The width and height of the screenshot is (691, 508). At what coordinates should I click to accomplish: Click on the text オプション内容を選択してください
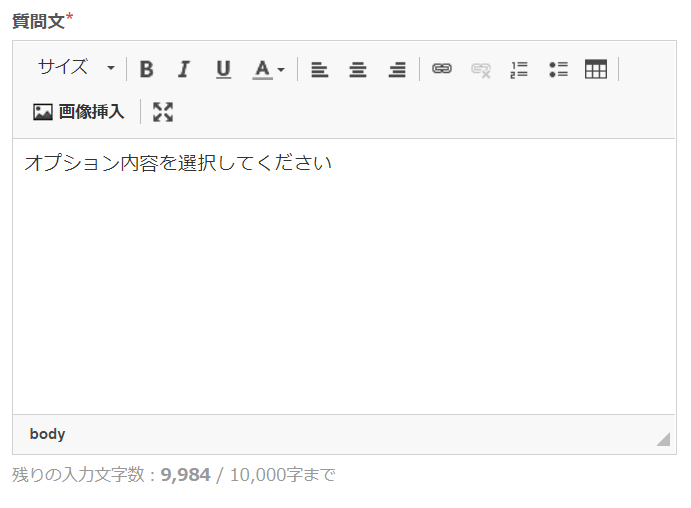[x=177, y=163]
